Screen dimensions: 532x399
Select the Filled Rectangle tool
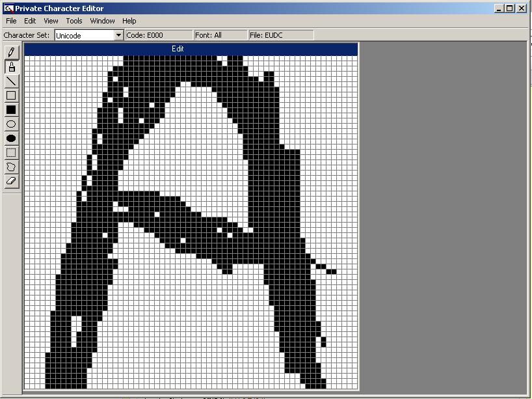11,110
